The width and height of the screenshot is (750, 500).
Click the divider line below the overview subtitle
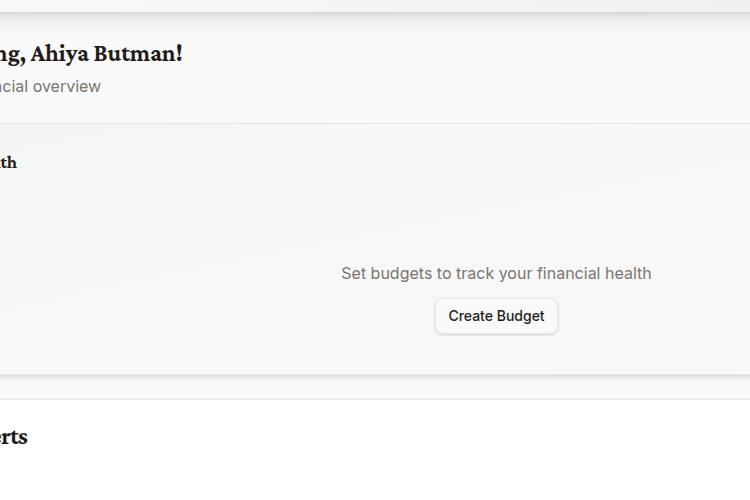click(375, 123)
